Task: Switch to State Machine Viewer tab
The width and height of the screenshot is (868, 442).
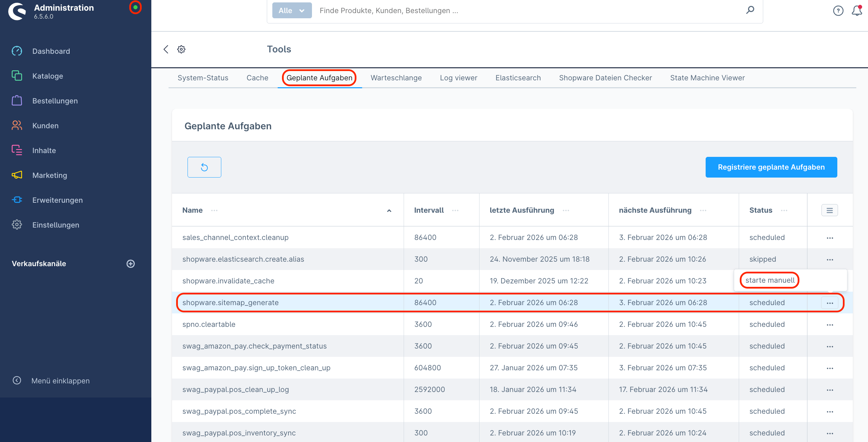Action: click(x=707, y=78)
